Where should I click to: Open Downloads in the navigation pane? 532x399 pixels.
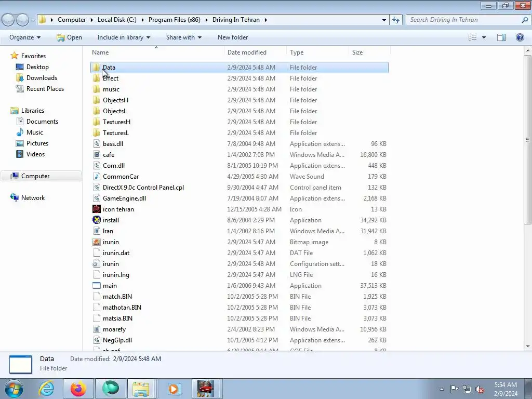pyautogui.click(x=42, y=78)
